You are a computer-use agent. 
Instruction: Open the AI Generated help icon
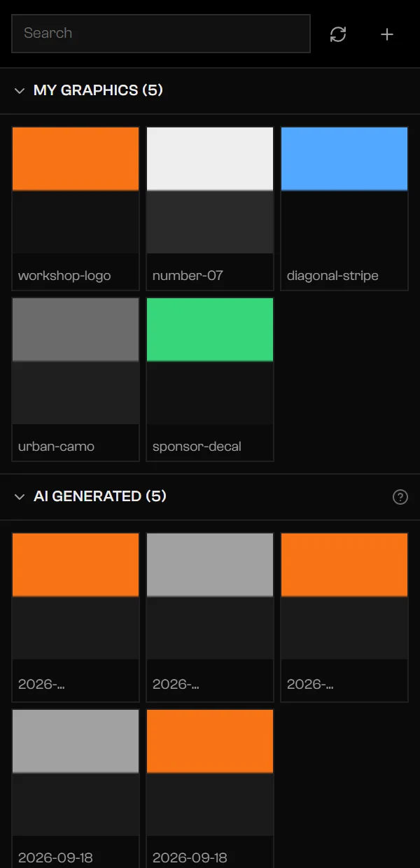(400, 497)
